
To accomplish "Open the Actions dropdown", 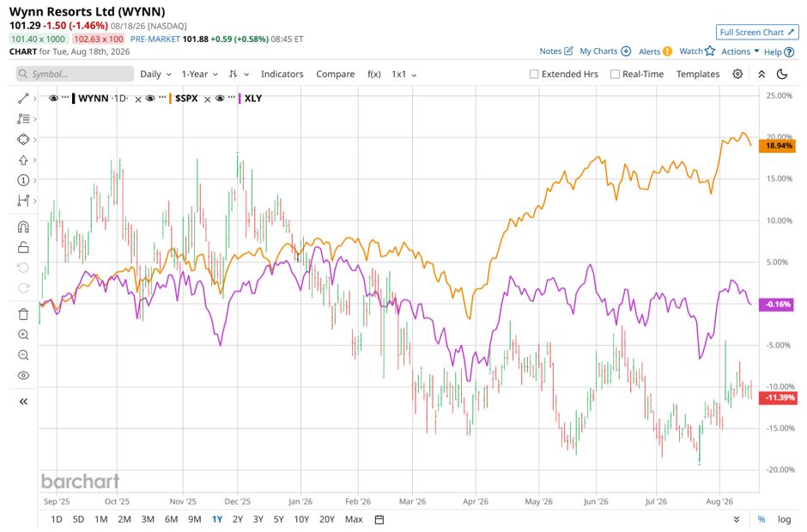I will click(x=740, y=51).
